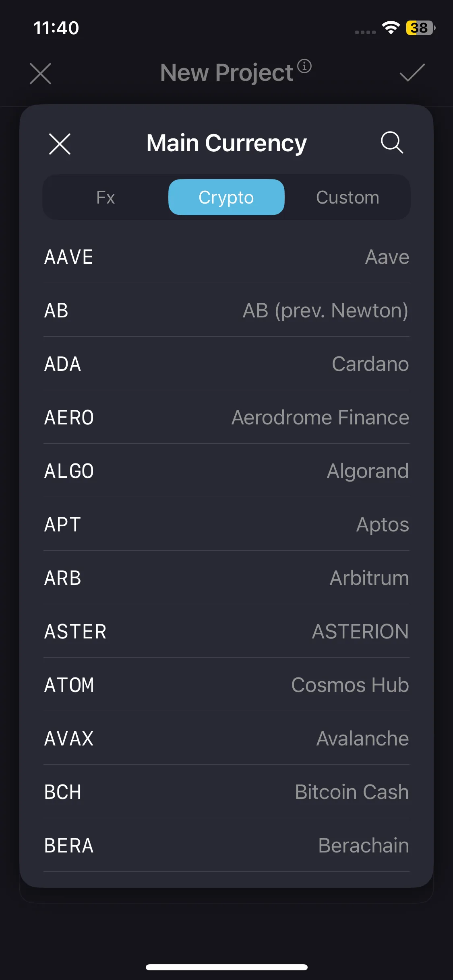This screenshot has height=980, width=453.
Task: Select ALGO Algorand entry
Action: click(x=226, y=471)
